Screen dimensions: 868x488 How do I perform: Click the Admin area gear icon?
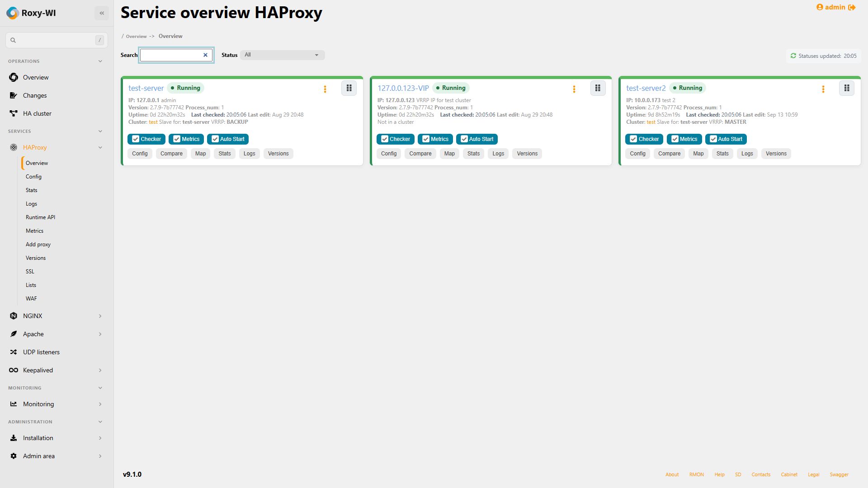14,456
